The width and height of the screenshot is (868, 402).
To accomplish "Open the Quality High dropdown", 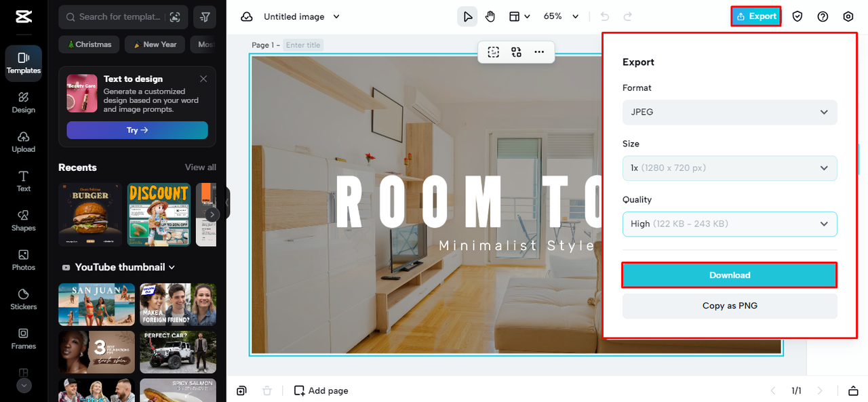I will 730,224.
